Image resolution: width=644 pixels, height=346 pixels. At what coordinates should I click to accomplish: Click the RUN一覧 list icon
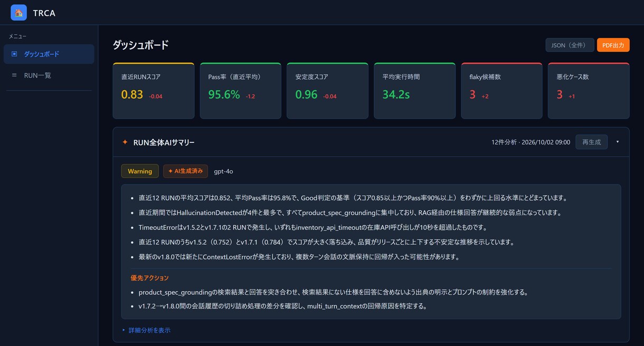coord(14,75)
